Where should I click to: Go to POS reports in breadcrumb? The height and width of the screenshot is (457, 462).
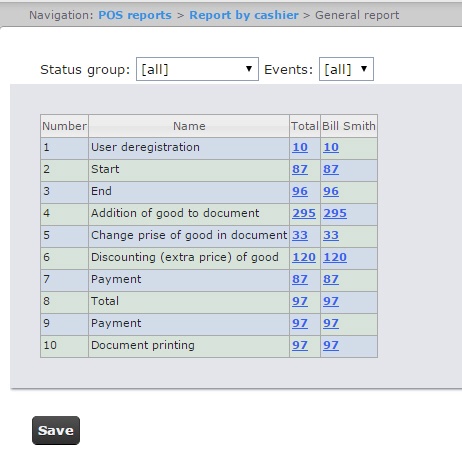coord(135,15)
